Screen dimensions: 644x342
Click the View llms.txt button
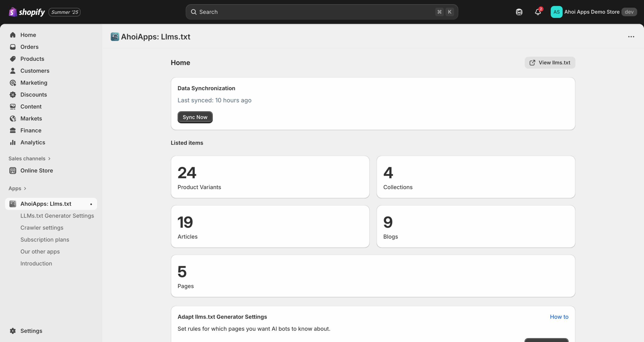pos(550,63)
